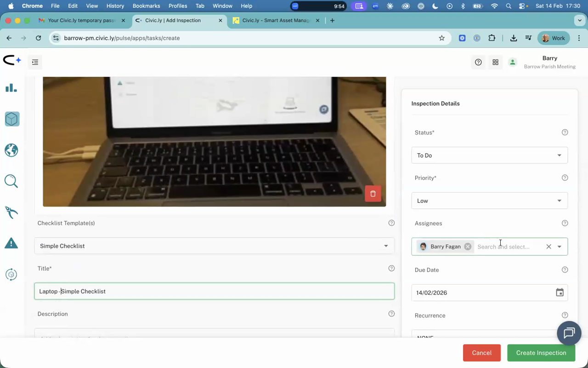This screenshot has height=368, width=588.
Task: Open the apps grid icon near profile
Action: [x=495, y=62]
